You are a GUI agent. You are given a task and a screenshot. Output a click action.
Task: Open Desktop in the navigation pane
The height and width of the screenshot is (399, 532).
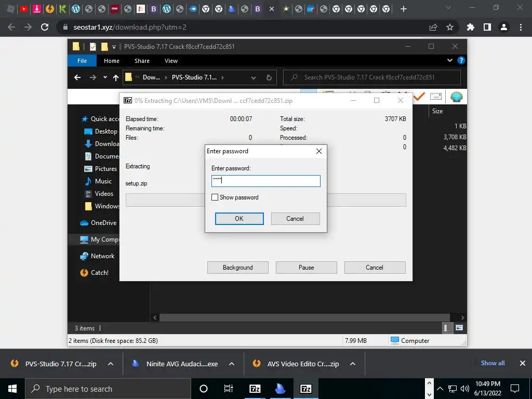(x=101, y=131)
